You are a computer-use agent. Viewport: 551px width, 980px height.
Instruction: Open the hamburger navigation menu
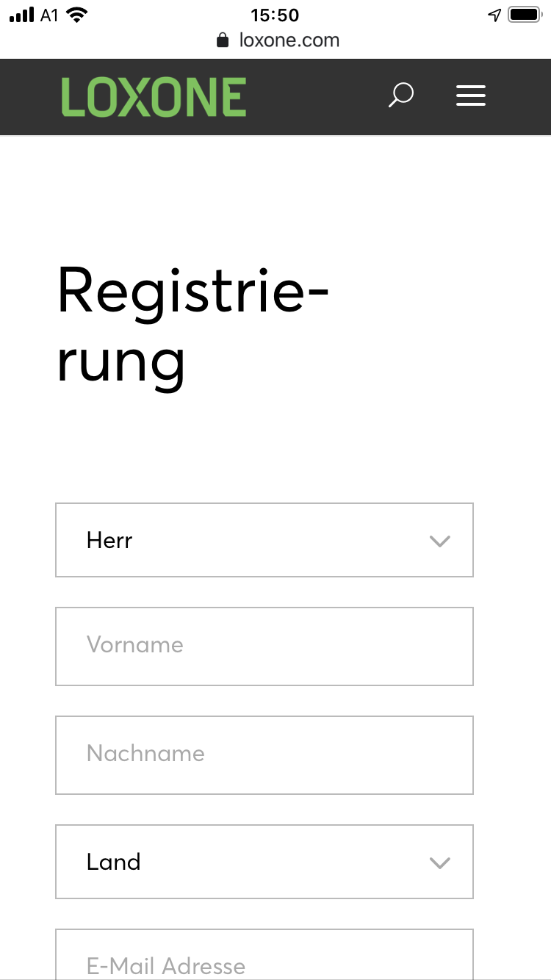click(470, 96)
